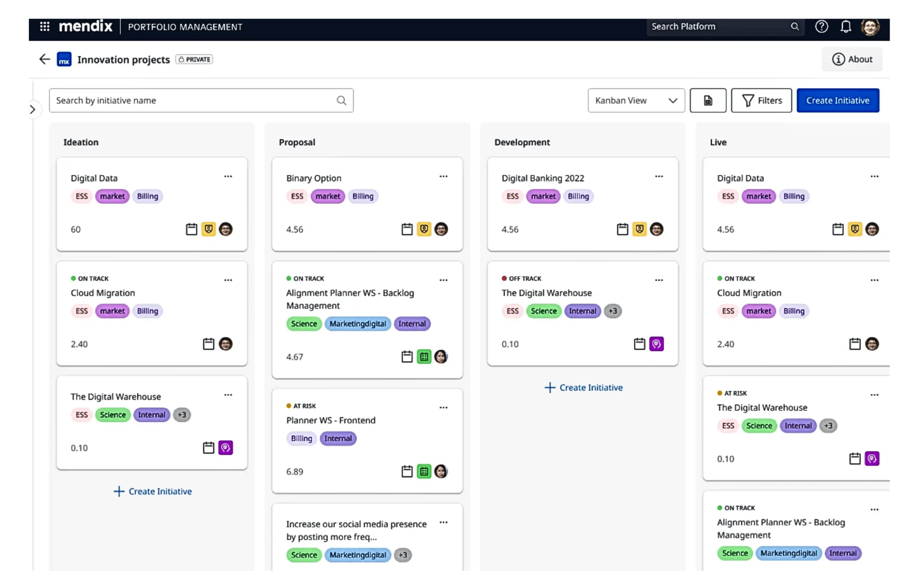Open the Kanban View dropdown
The image size is (916, 588).
point(636,101)
